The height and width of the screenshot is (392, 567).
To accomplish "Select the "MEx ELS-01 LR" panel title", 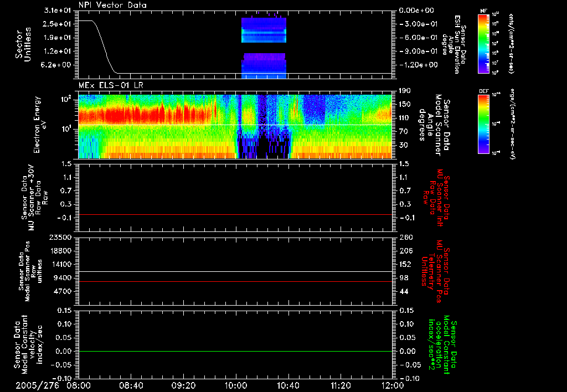I will pos(111,85).
